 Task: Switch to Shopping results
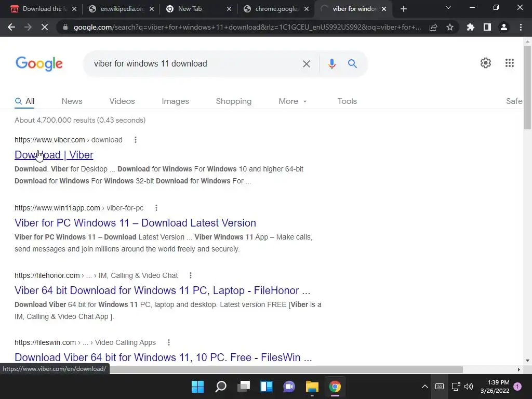(x=234, y=101)
